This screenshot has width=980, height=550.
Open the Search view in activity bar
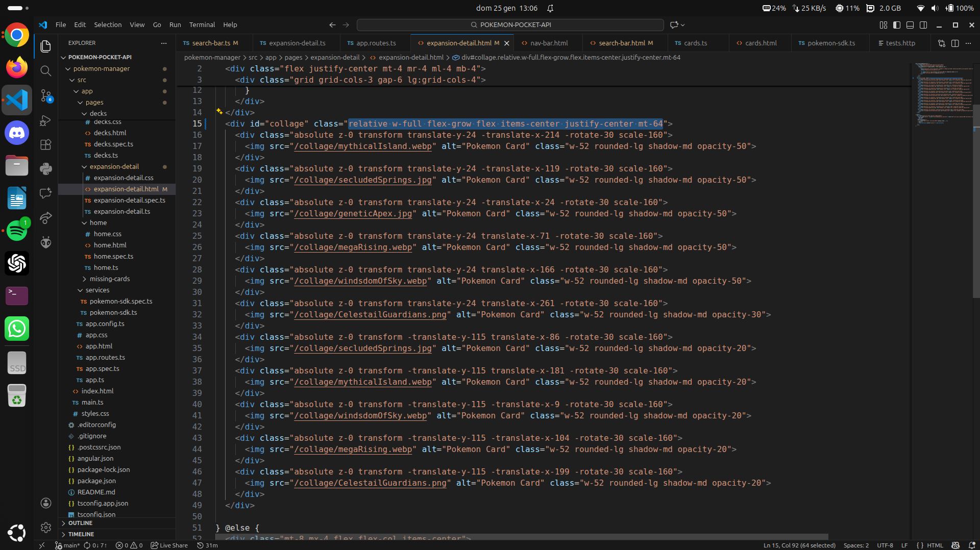46,71
